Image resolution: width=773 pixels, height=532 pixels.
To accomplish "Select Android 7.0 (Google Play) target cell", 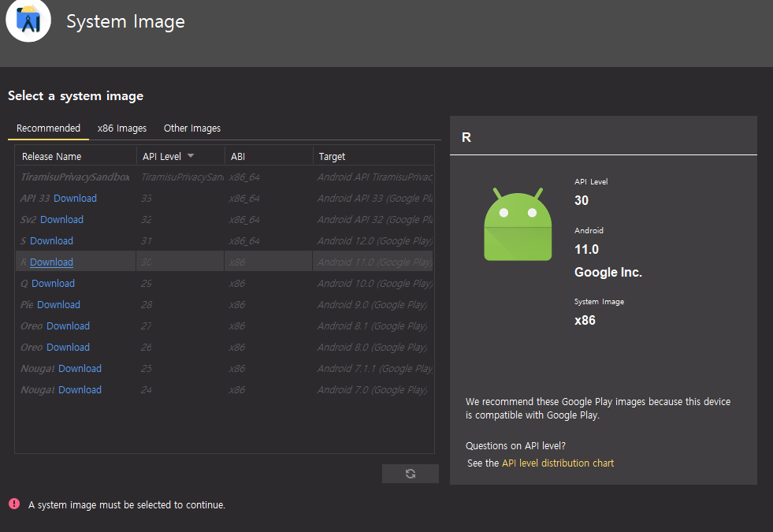I will 372,389.
